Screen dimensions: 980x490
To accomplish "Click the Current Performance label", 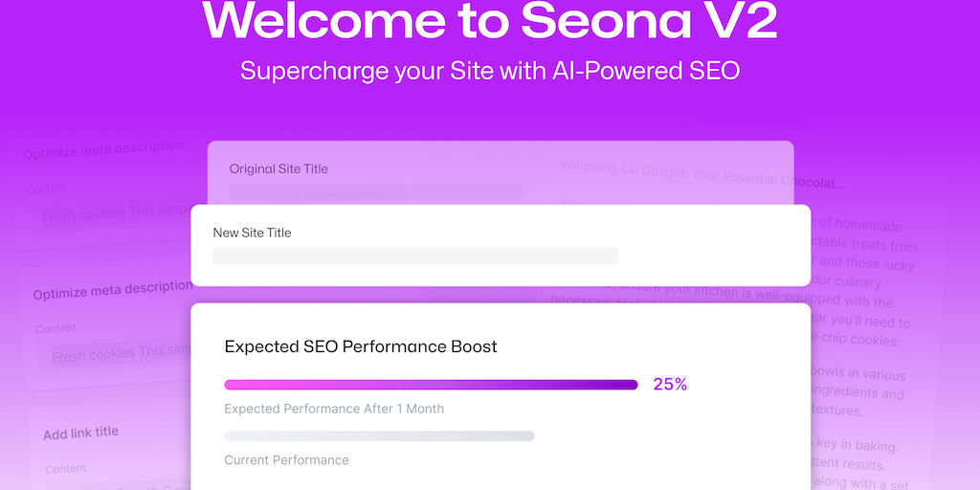I will click(x=286, y=460).
